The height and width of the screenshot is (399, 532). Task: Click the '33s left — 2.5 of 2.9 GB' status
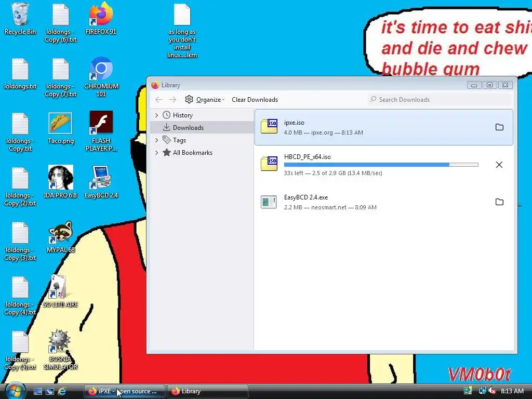333,173
